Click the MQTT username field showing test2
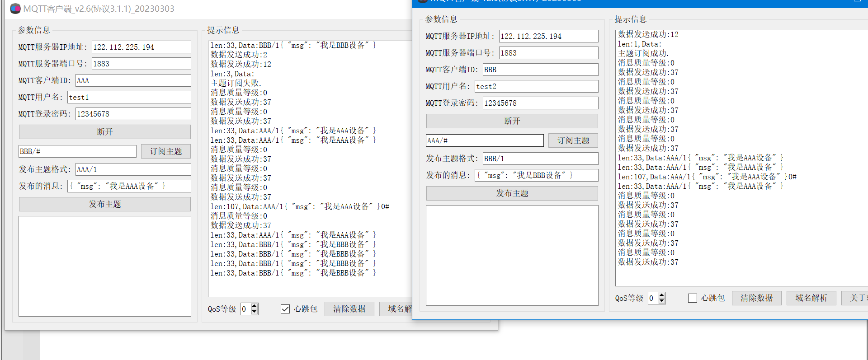868x360 pixels. point(536,86)
